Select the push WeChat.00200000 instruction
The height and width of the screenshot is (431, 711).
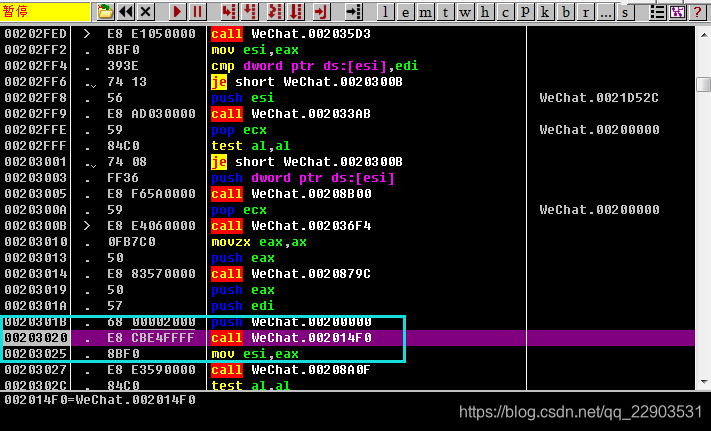(291, 322)
